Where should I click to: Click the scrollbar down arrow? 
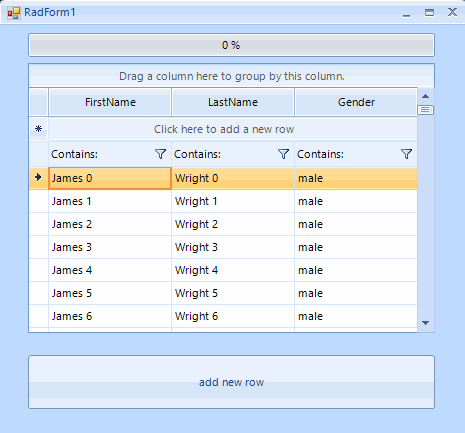pyautogui.click(x=425, y=323)
